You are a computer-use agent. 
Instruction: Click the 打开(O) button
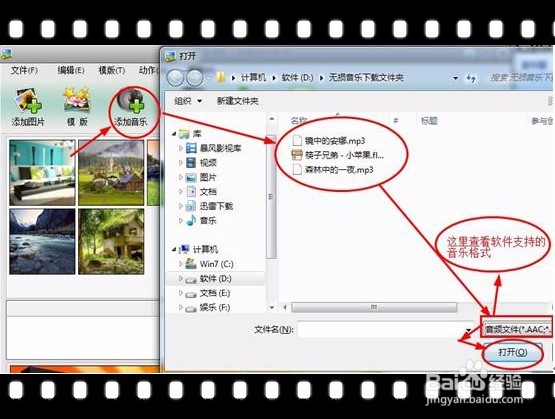(513, 352)
